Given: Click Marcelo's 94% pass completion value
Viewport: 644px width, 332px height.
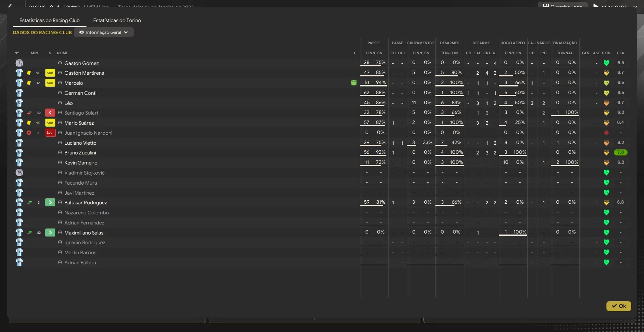Looking at the screenshot, I should (x=381, y=82).
